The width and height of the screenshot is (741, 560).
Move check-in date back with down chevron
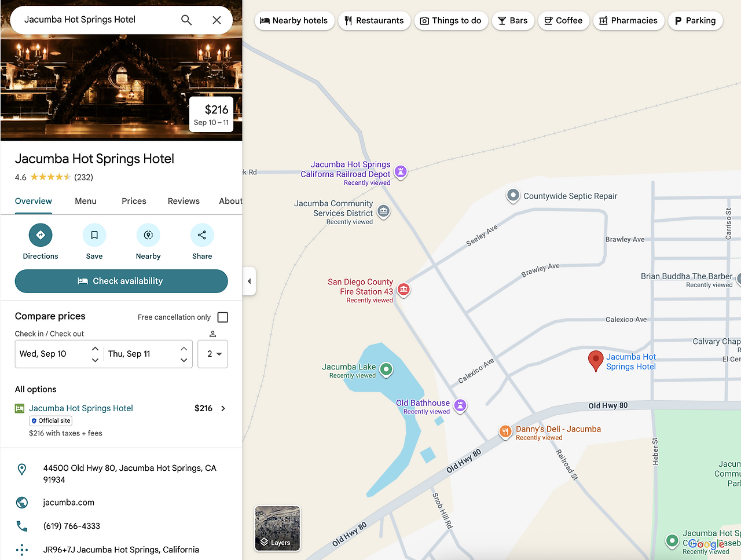tap(95, 360)
